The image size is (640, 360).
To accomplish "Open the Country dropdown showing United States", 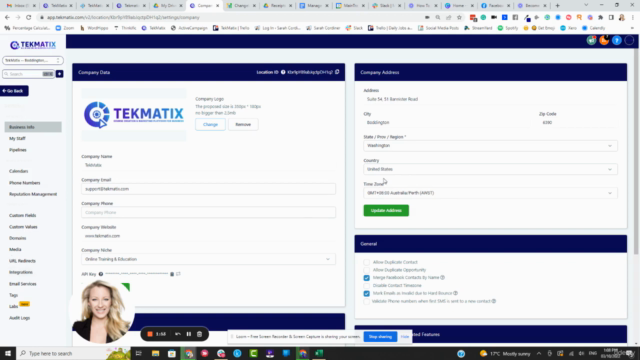I will (490, 169).
